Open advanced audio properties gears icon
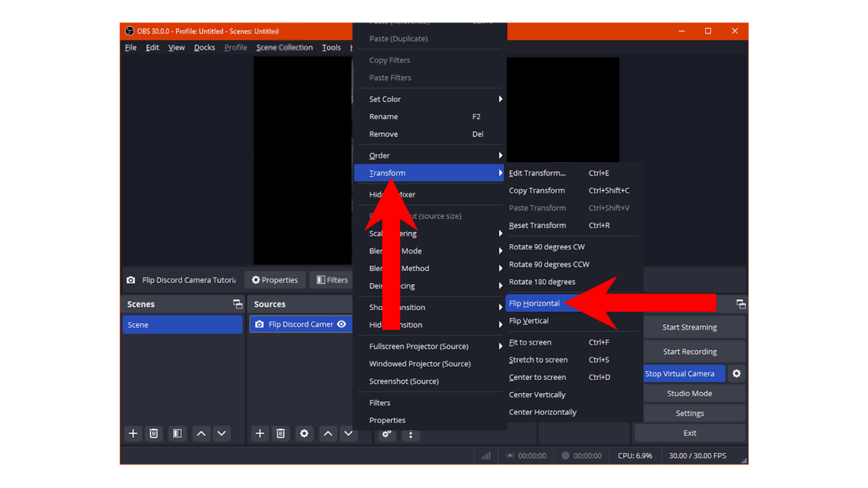This screenshot has width=868, height=488. pyautogui.click(x=387, y=434)
